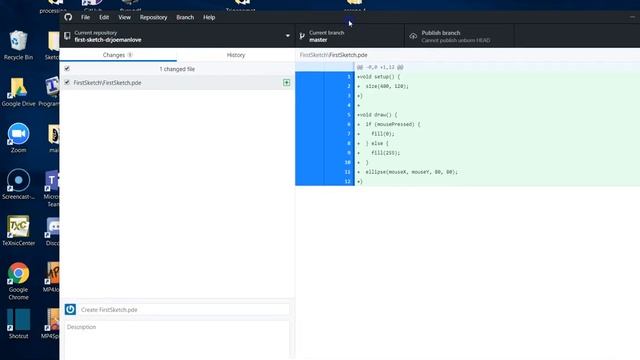Screen dimensions: 640x360
Task: Select diff line 5 void draw()
Action: point(467,115)
